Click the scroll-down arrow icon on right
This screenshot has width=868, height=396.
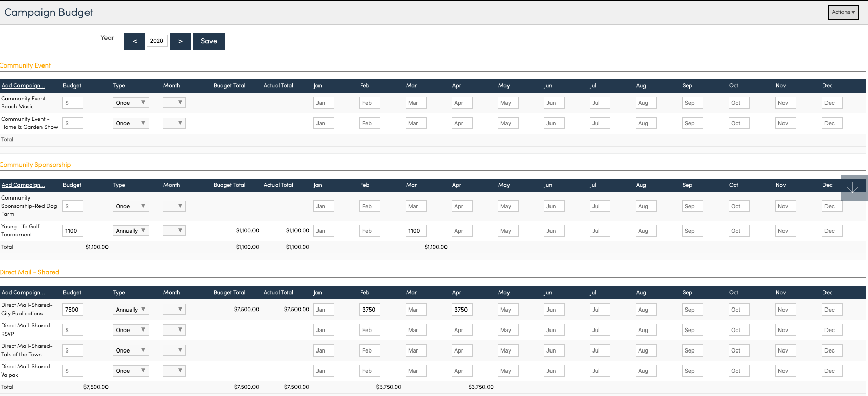point(853,188)
